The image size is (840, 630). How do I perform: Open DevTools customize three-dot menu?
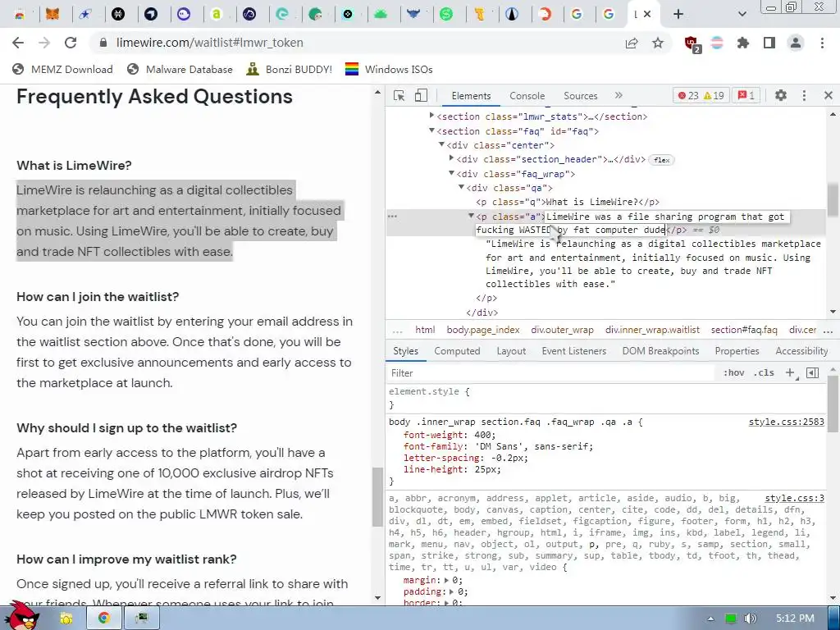(x=804, y=95)
